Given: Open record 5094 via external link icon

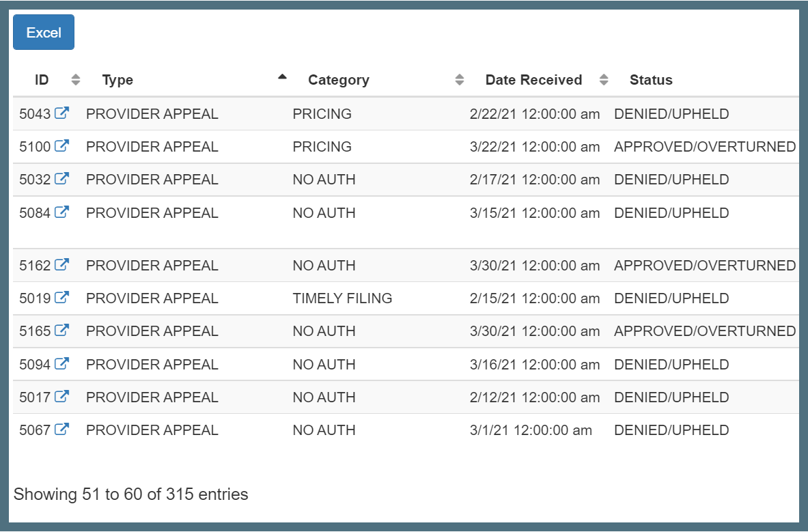Looking at the screenshot, I should tap(62, 364).
